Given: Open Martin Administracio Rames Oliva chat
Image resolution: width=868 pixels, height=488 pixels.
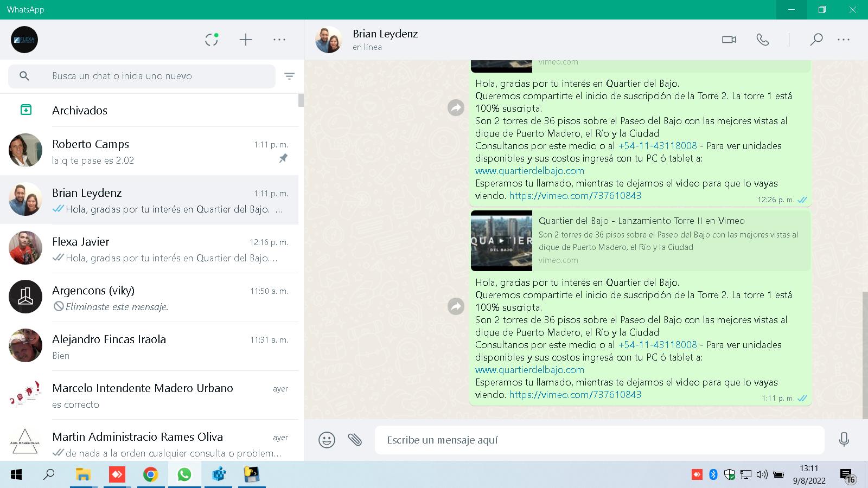Looking at the screenshot, I should pyautogui.click(x=149, y=440).
